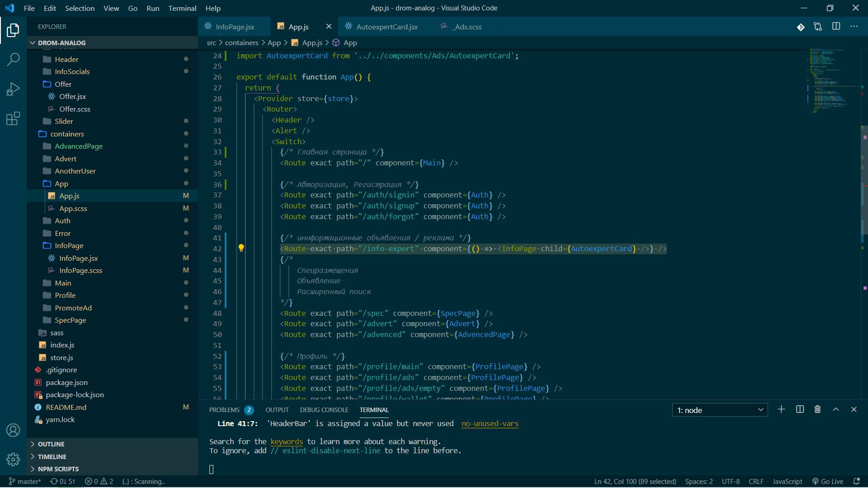The height and width of the screenshot is (488, 868).
Task: Collapse the containers folder
Action: click(x=112, y=134)
